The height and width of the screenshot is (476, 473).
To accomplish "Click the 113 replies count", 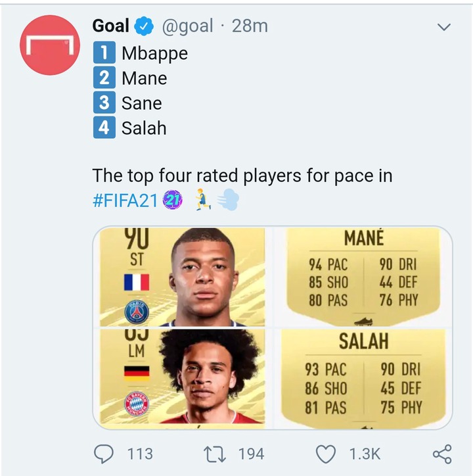I will click(138, 454).
